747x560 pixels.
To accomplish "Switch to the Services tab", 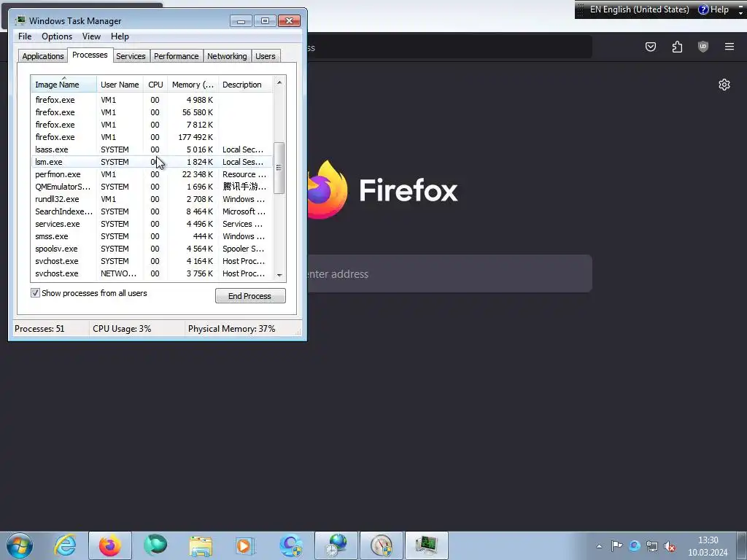I will coord(131,56).
